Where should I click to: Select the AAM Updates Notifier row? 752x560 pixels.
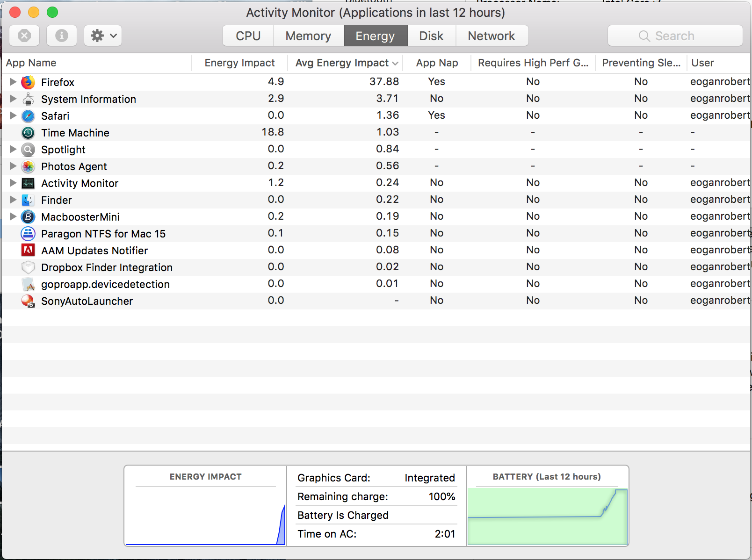coord(376,251)
